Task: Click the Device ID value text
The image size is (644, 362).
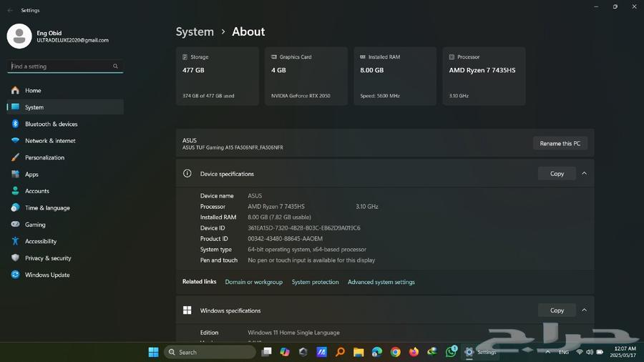Action: pyautogui.click(x=304, y=228)
